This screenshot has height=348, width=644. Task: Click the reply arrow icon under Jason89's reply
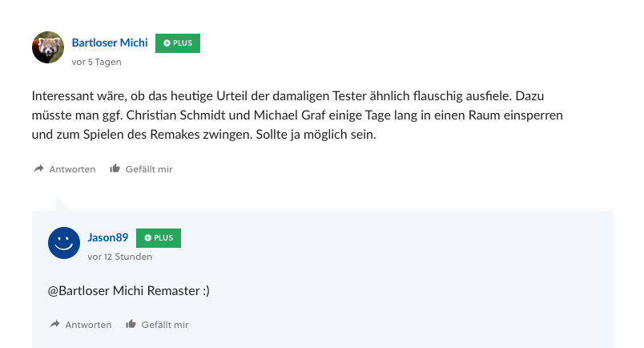(54, 324)
